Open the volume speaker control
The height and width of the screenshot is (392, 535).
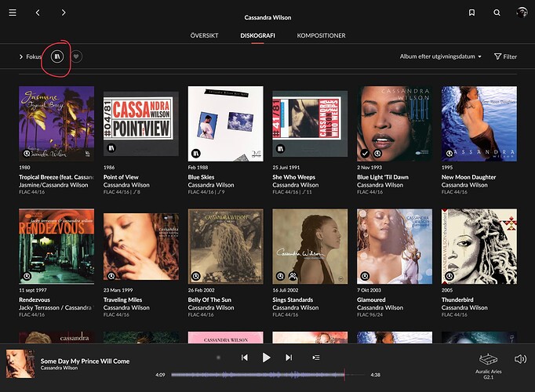(520, 359)
